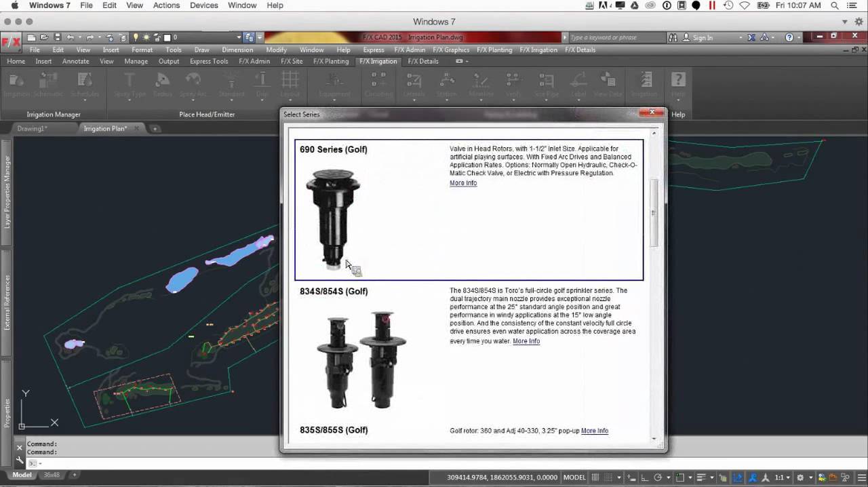The width and height of the screenshot is (868, 487).
Task: Click the Apple menu icon
Action: [14, 5]
